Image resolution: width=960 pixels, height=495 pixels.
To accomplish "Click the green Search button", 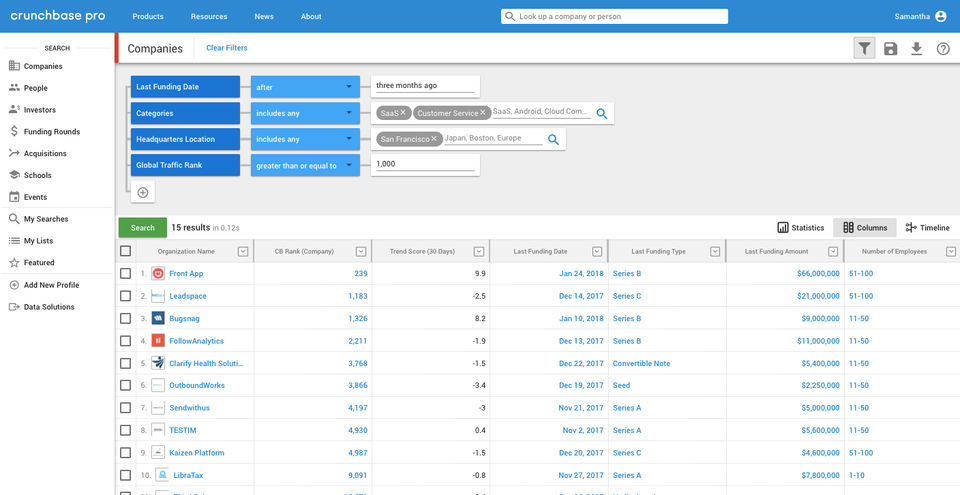I will pyautogui.click(x=143, y=228).
